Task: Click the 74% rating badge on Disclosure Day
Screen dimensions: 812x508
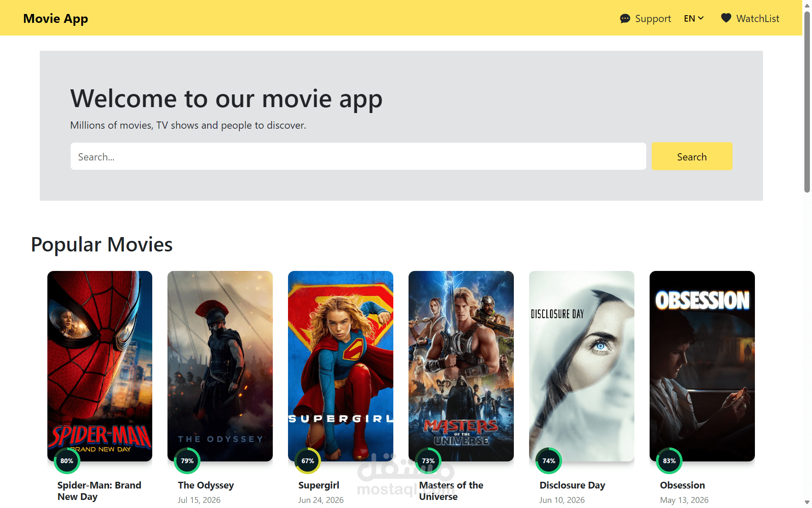Action: [549, 461]
